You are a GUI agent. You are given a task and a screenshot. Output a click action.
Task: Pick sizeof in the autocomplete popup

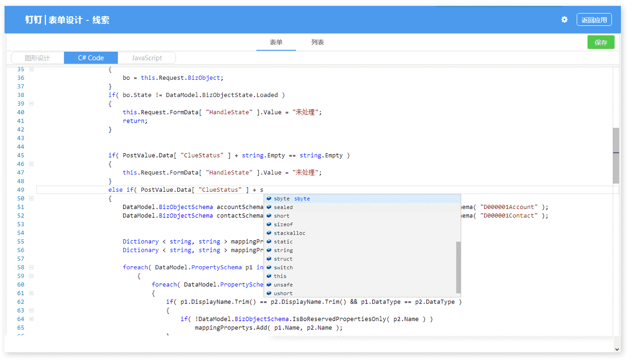[360, 225]
